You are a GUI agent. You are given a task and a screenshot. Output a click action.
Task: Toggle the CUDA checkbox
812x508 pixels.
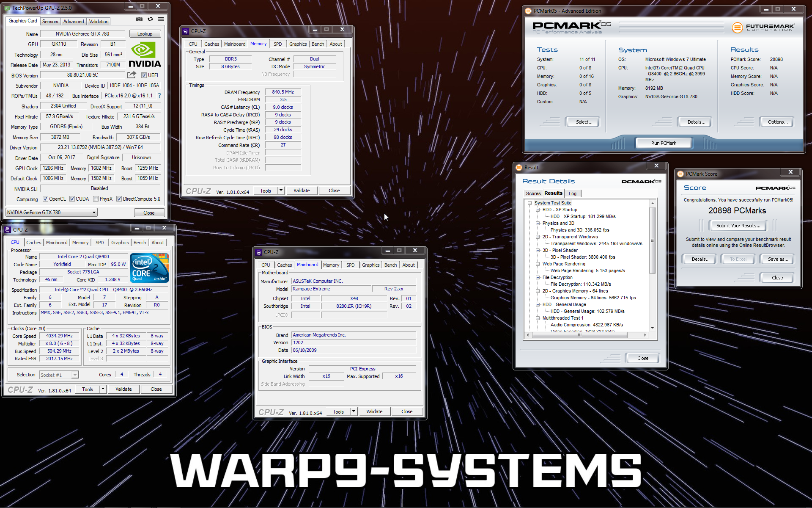coord(72,199)
